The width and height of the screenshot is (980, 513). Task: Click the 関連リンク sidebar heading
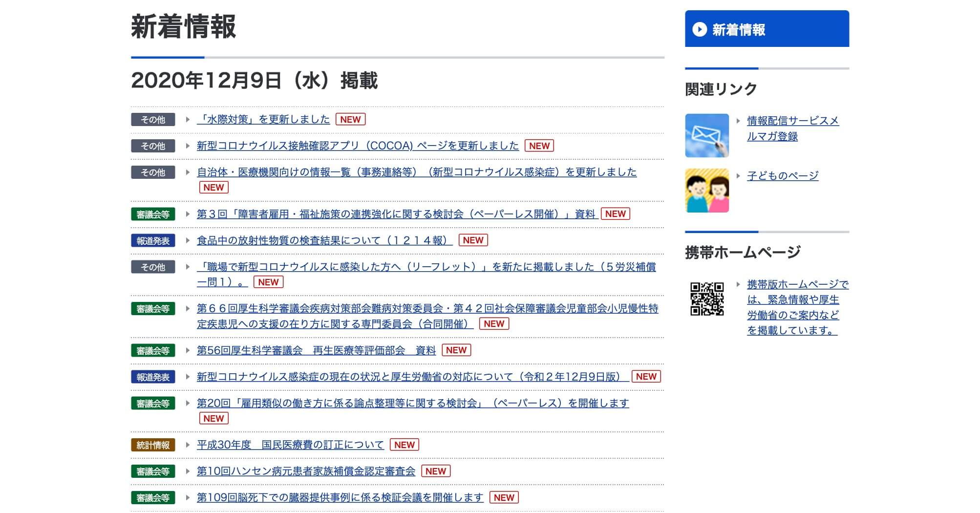721,89
